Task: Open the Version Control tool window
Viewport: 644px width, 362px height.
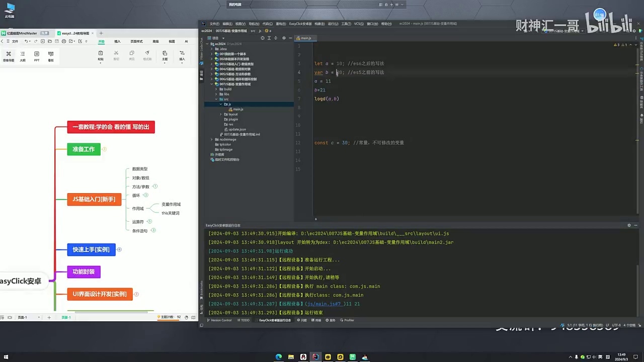Action: (219, 320)
